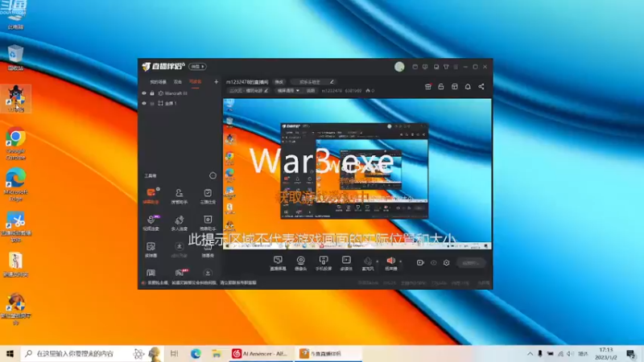Click the pill button next to the app logo

coord(197,67)
